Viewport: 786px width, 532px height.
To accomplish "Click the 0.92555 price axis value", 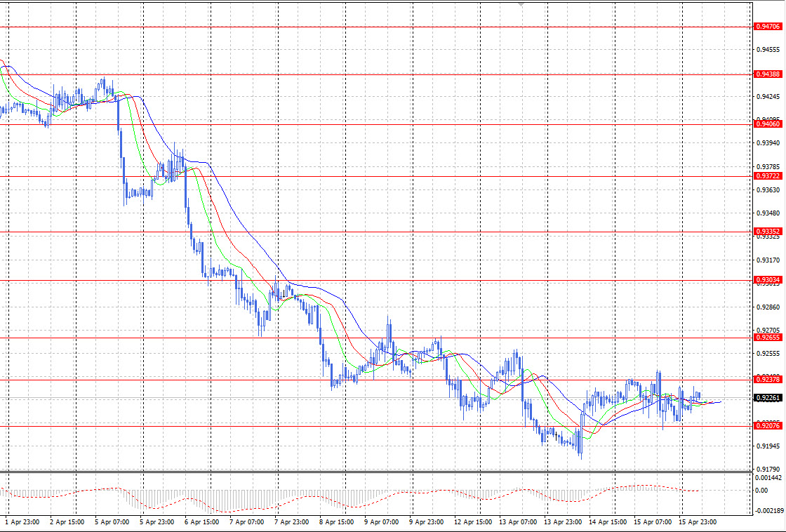I will [x=768, y=354].
